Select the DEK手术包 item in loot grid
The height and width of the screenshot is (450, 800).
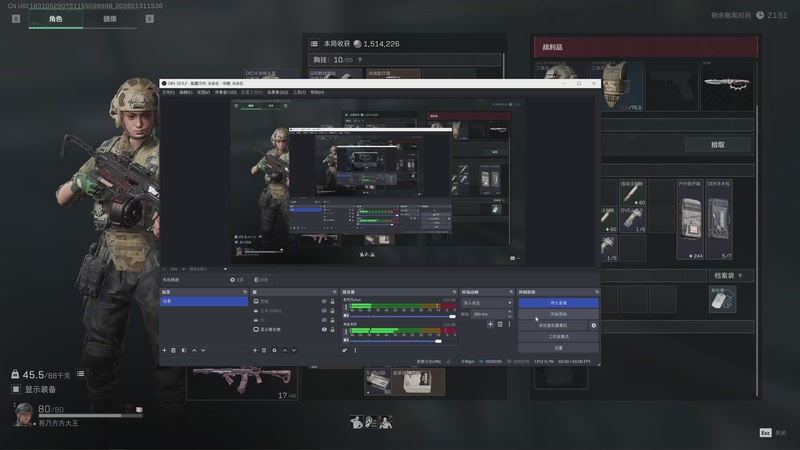(x=719, y=219)
